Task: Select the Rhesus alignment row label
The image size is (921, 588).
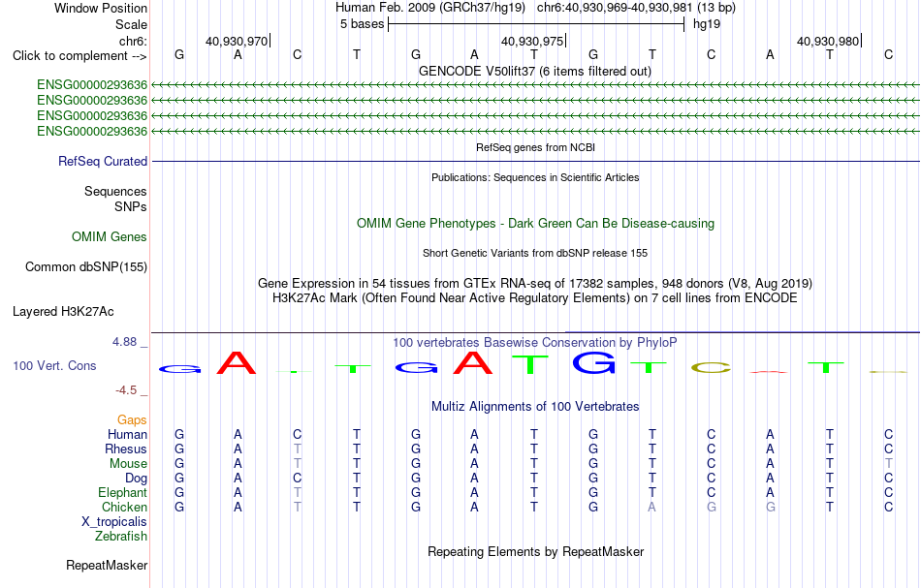Action: pyautogui.click(x=126, y=449)
